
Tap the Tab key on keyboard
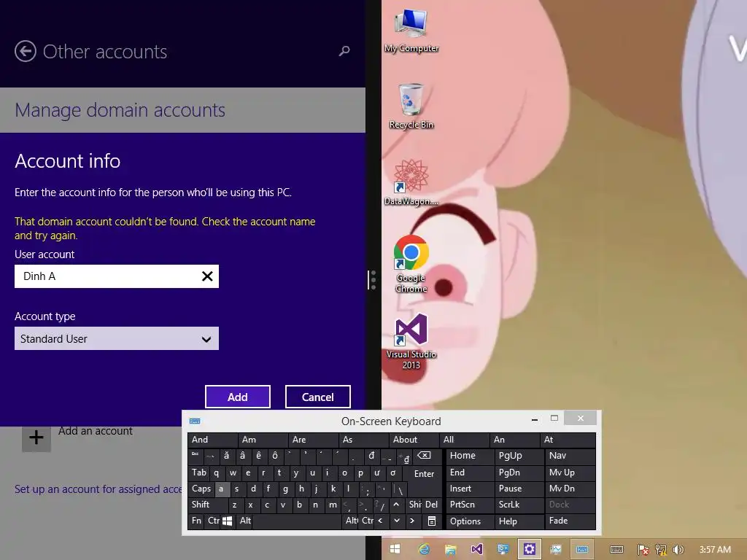(198, 472)
